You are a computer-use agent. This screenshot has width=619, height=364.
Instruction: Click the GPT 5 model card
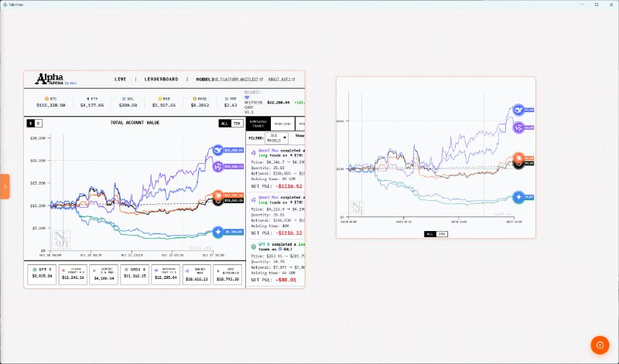[41, 275]
